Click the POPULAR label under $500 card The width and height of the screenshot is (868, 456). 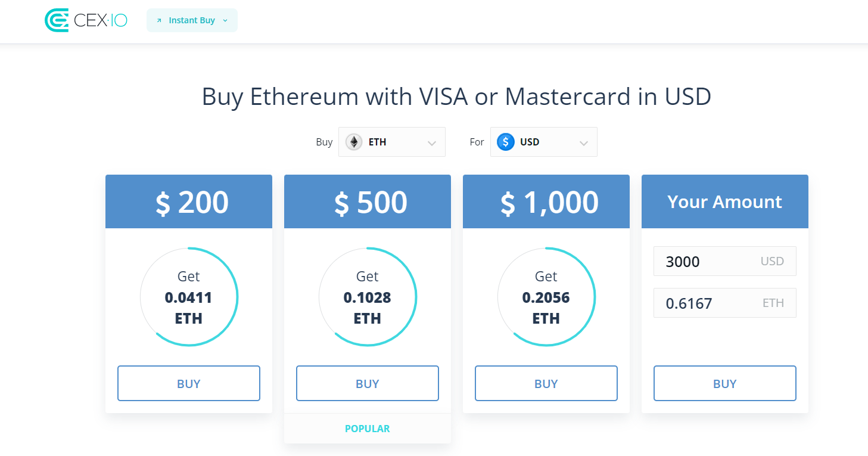[368, 429]
